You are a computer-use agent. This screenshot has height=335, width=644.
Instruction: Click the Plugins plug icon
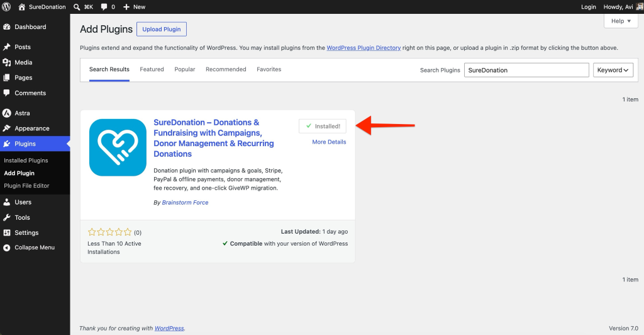[x=6, y=144]
